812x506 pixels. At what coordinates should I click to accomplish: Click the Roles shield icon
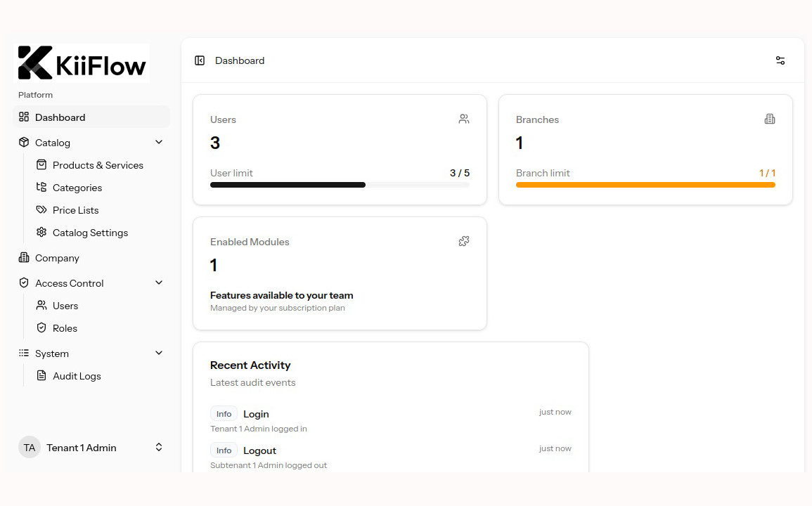pos(43,327)
